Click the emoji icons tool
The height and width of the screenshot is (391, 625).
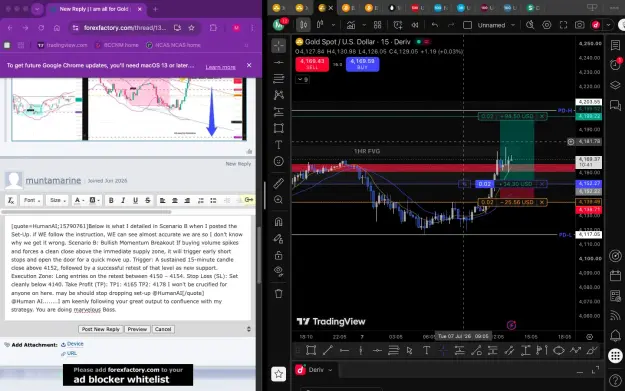coord(279,161)
